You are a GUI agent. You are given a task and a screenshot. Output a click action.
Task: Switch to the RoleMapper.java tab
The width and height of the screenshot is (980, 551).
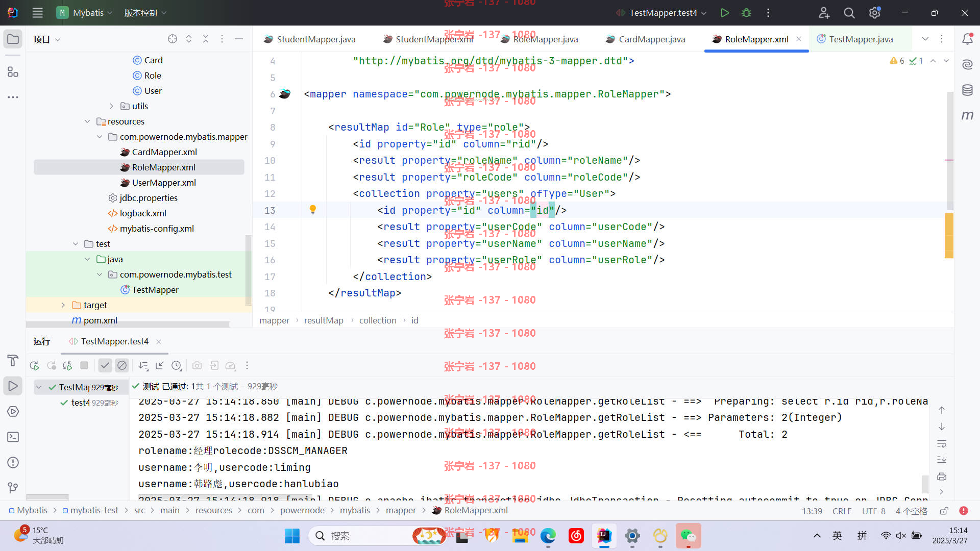pyautogui.click(x=539, y=39)
